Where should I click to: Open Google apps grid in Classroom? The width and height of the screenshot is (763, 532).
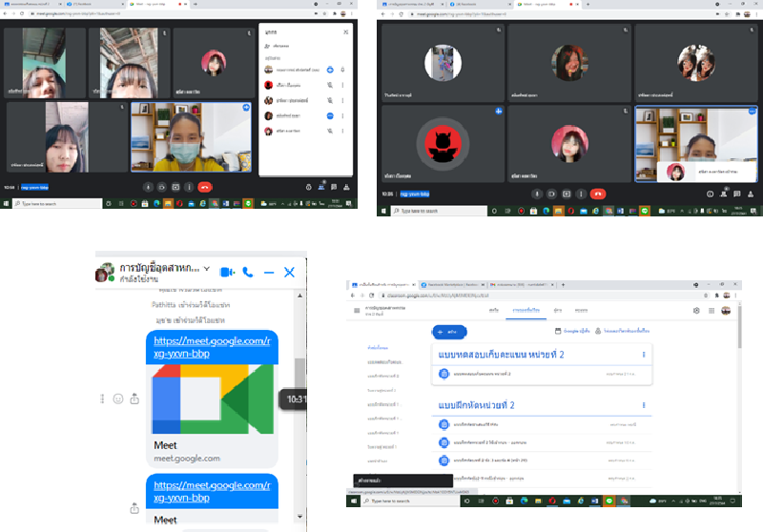coord(711,310)
